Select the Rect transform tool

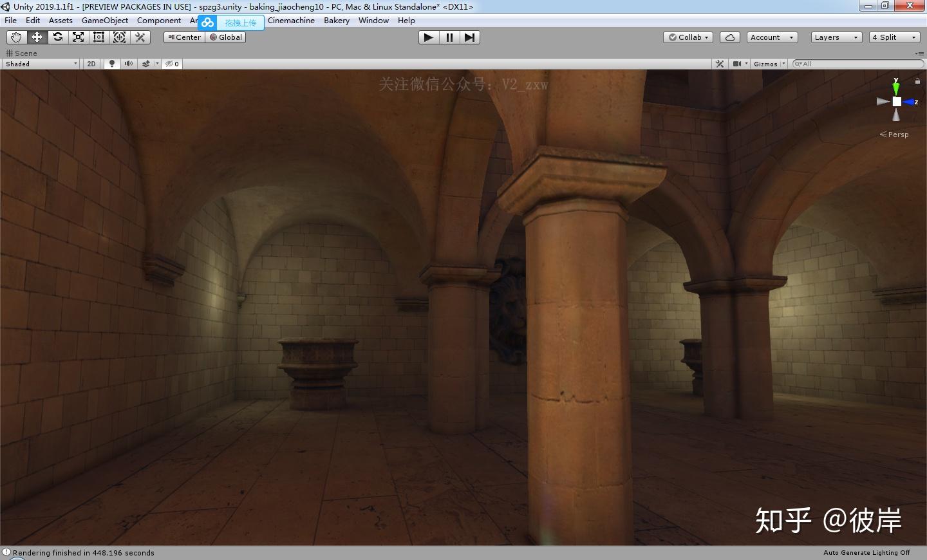[x=98, y=37]
